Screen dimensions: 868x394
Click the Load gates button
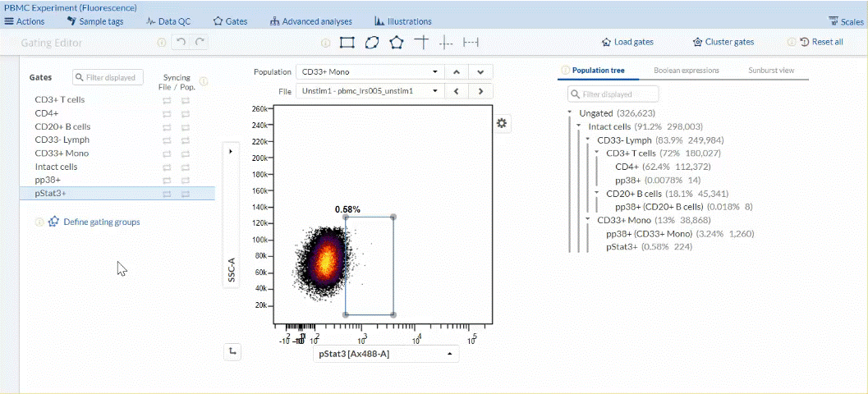coord(627,42)
